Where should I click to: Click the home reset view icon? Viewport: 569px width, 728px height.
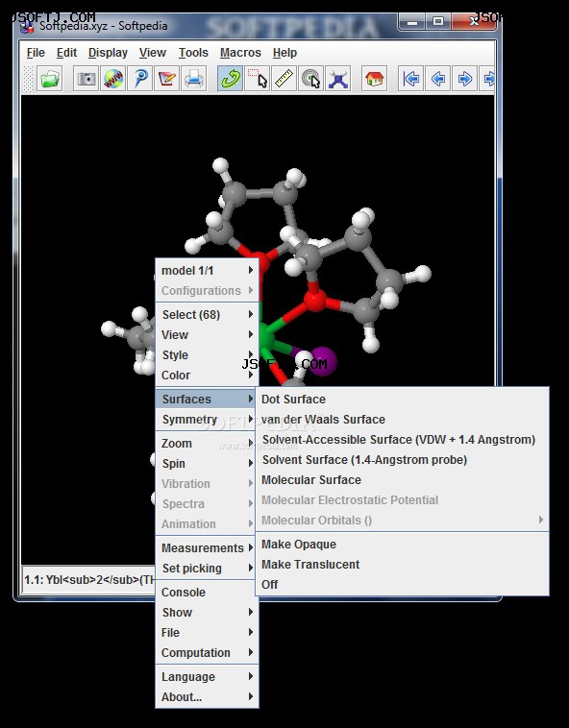click(x=374, y=79)
